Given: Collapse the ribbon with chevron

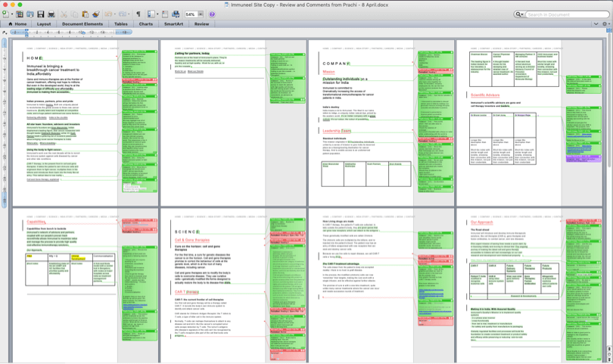Looking at the screenshot, I should 596,24.
